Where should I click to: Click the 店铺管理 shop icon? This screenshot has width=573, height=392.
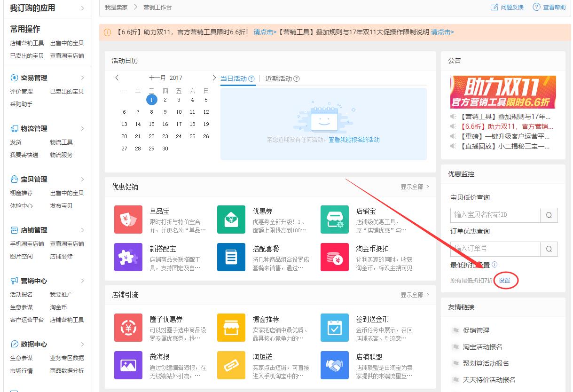(14, 230)
